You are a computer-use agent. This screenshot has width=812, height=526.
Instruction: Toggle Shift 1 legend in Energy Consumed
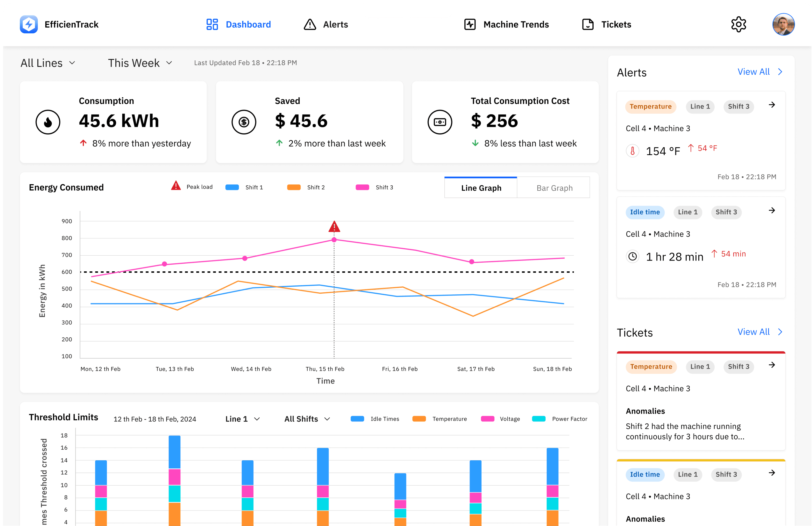[244, 187]
